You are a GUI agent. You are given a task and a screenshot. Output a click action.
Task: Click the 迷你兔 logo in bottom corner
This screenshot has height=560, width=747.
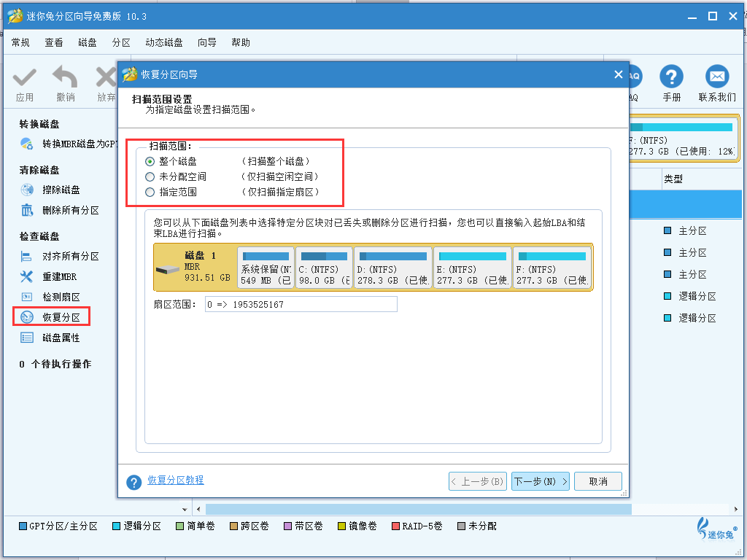(x=717, y=529)
